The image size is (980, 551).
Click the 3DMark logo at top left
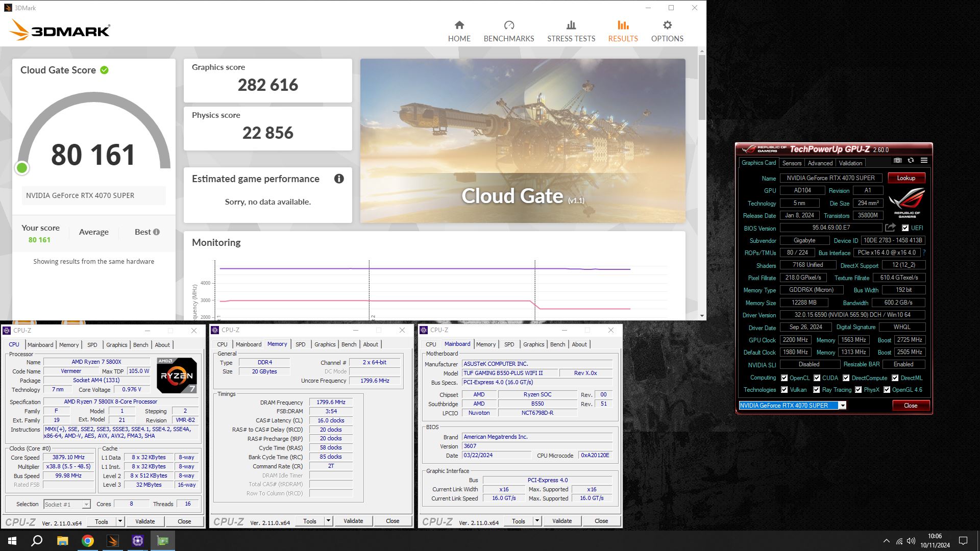(x=60, y=30)
